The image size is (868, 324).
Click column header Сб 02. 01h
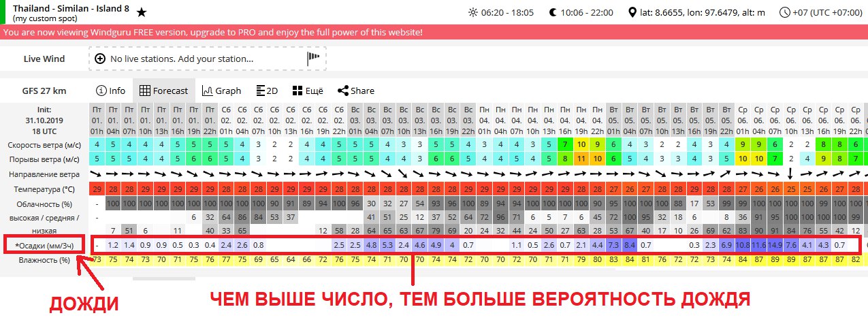[227, 119]
